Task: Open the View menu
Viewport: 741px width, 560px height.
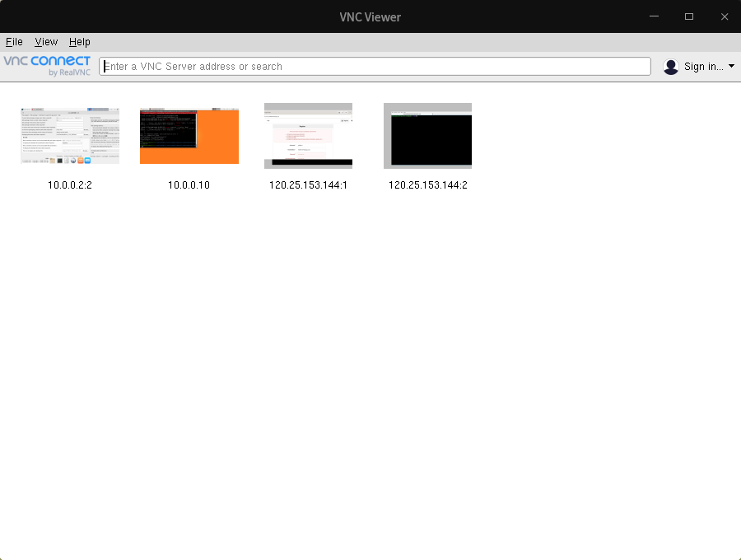Action: coord(46,42)
